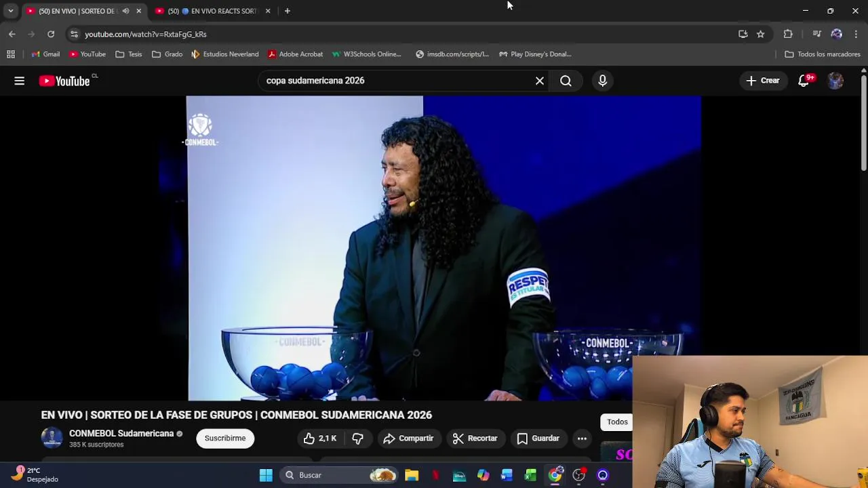Open CONMEBOL Sudamericana channel avatar

[x=52, y=439]
